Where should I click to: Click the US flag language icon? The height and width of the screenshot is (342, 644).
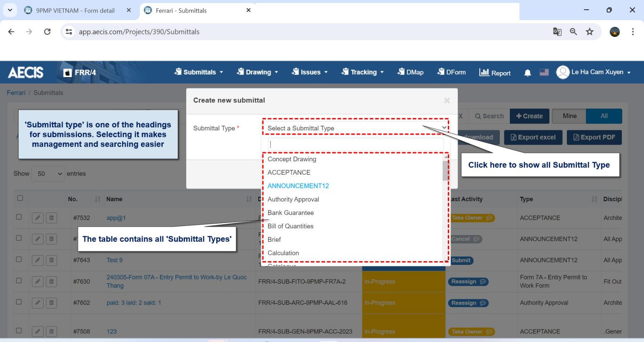(x=544, y=72)
